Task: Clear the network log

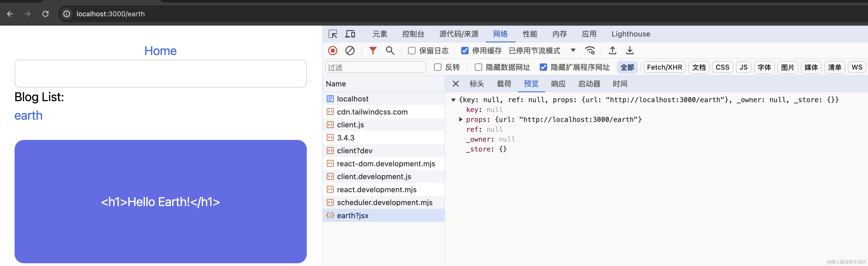Action: pyautogui.click(x=350, y=51)
